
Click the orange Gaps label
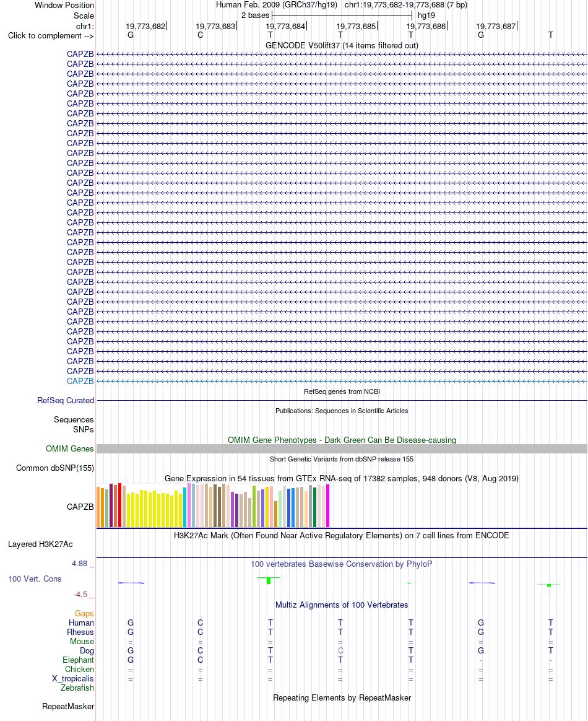point(84,614)
